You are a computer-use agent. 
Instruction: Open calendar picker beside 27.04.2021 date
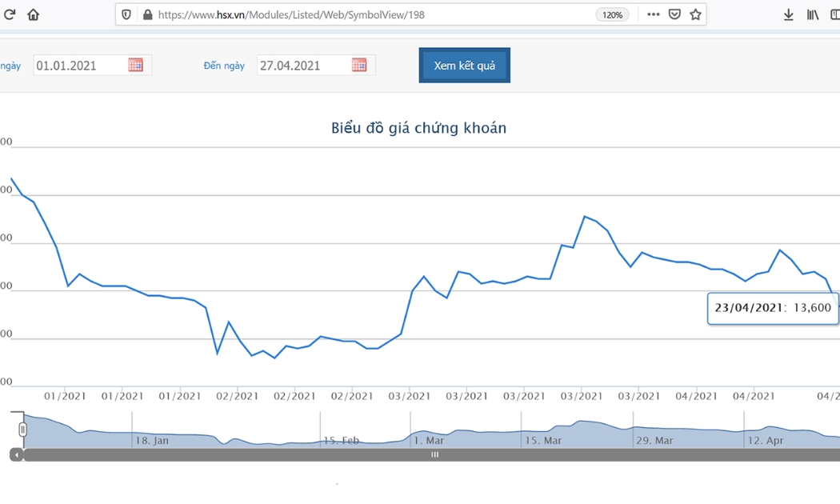click(x=359, y=65)
